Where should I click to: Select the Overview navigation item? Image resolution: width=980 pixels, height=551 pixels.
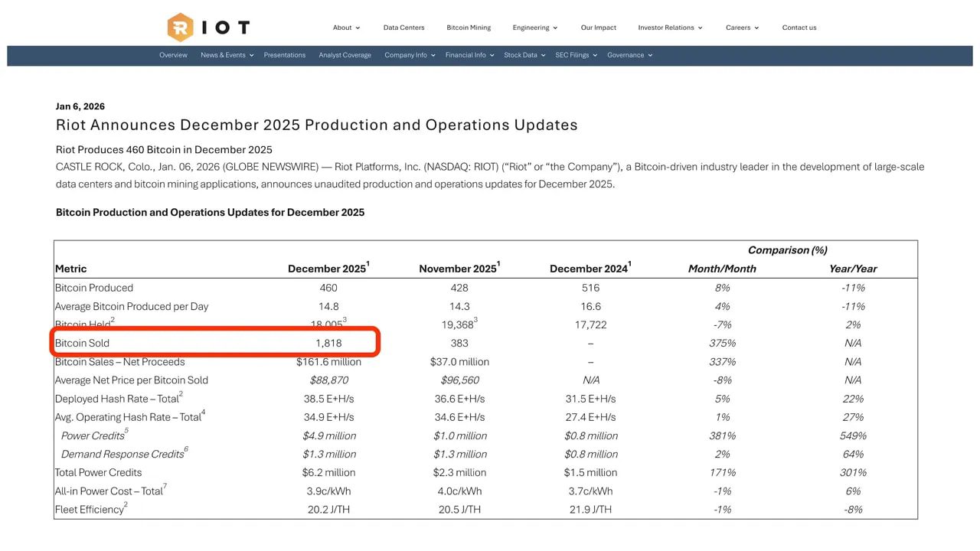click(x=173, y=54)
